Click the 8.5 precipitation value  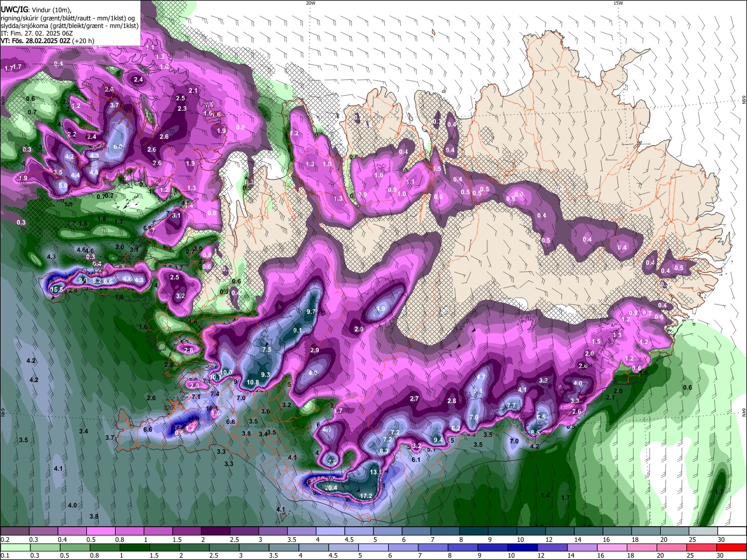pyautogui.click(x=535, y=432)
